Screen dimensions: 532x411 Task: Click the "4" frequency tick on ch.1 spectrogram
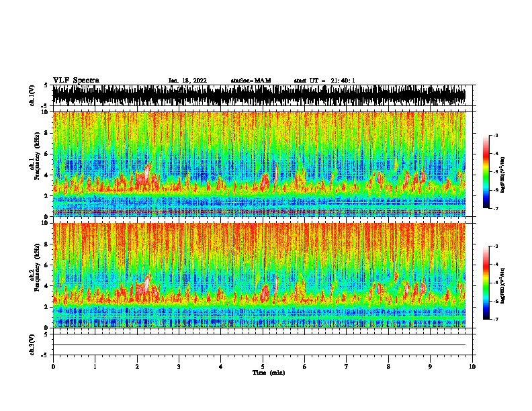(48, 175)
